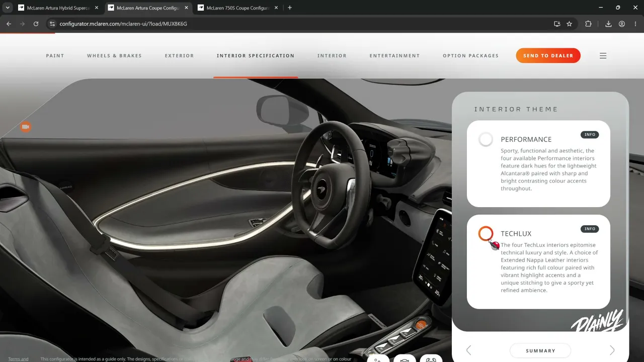Click the browser back arrow

click(9, 24)
